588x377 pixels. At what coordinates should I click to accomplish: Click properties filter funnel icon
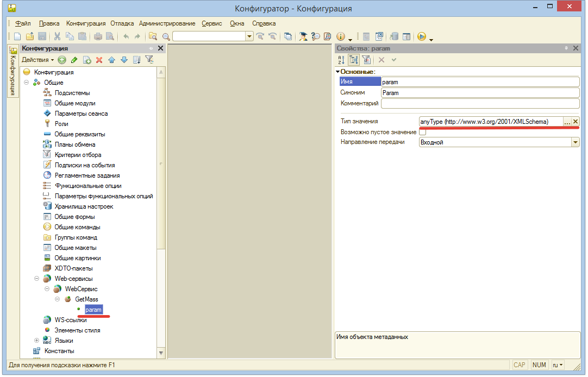(x=366, y=60)
